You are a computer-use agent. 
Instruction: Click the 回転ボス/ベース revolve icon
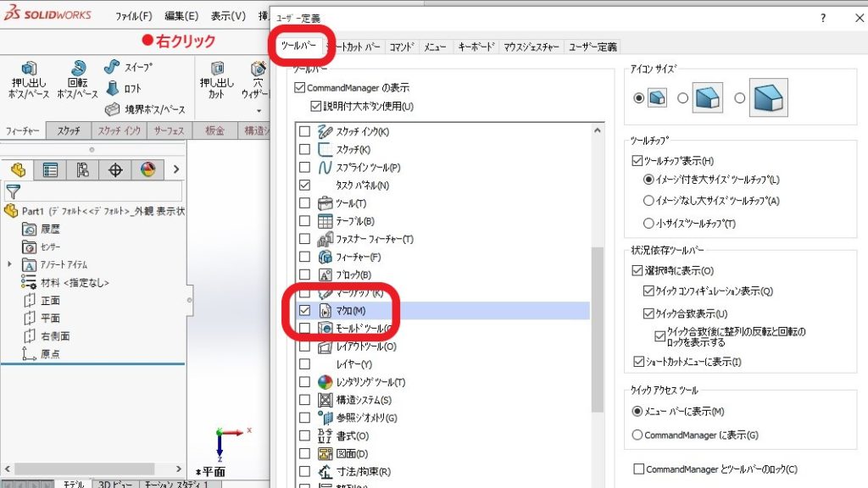(x=78, y=69)
